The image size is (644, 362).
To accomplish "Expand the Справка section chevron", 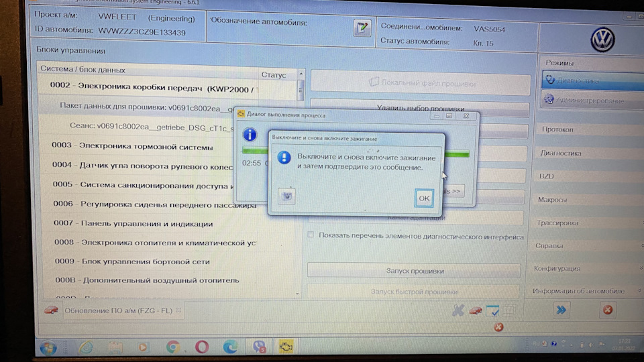I will pyautogui.click(x=641, y=245).
